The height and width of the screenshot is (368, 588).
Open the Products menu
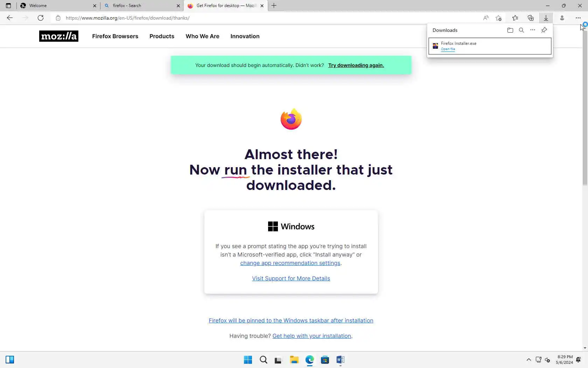[162, 36]
